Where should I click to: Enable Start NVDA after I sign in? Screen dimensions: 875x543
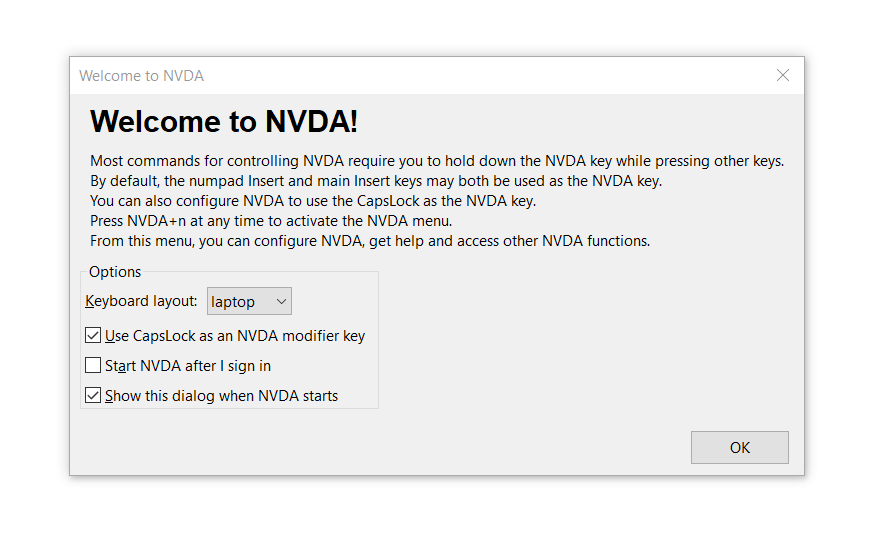[94, 366]
